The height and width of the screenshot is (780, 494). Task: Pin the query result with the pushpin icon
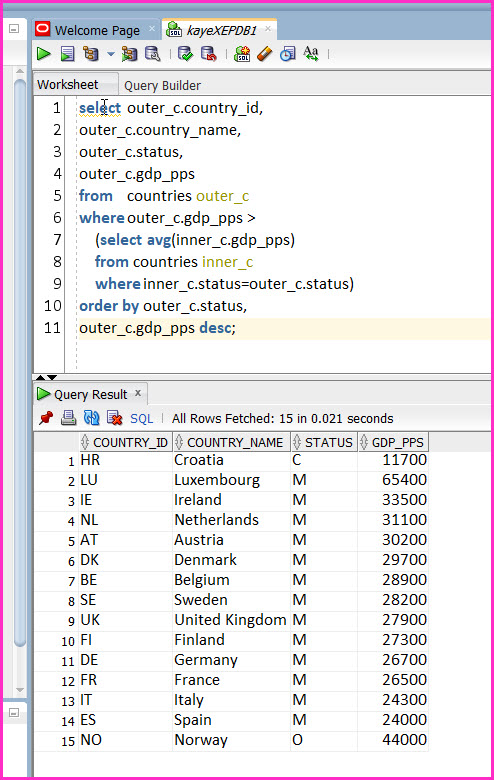click(x=46, y=418)
